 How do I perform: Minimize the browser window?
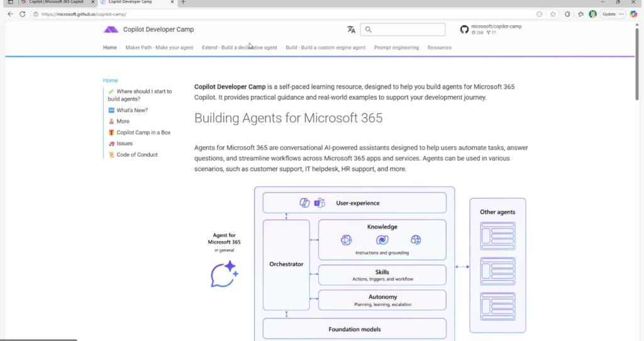tap(602, 2)
